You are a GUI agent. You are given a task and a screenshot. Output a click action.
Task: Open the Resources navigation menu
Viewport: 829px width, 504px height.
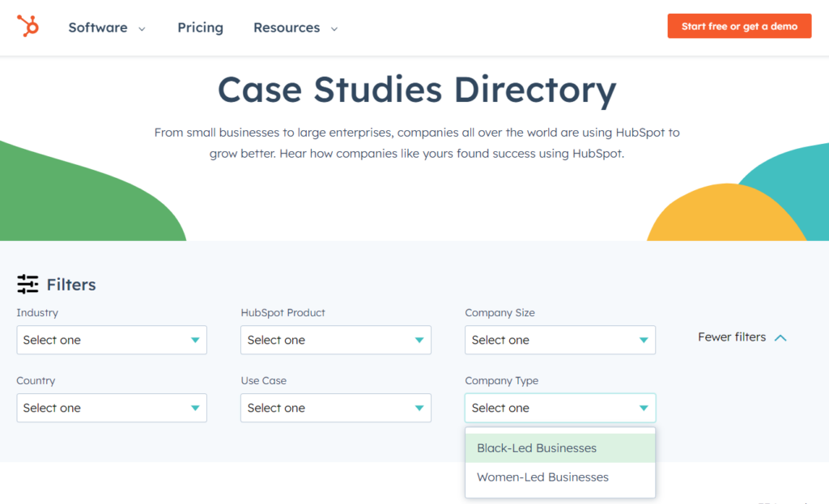pos(287,28)
